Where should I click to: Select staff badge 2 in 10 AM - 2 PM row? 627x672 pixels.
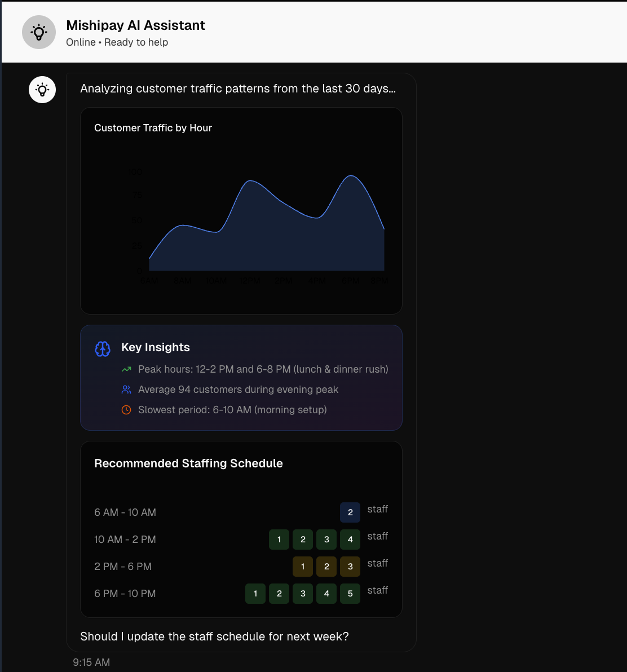click(x=303, y=539)
